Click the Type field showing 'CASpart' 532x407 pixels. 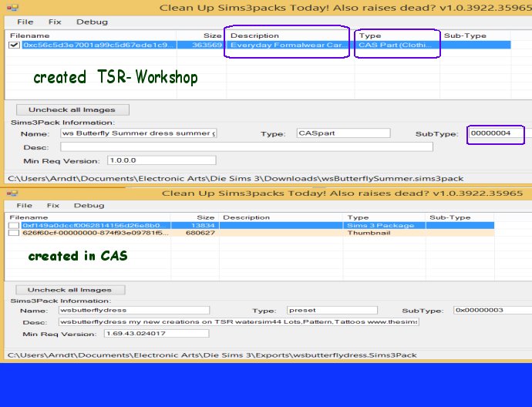(x=337, y=133)
